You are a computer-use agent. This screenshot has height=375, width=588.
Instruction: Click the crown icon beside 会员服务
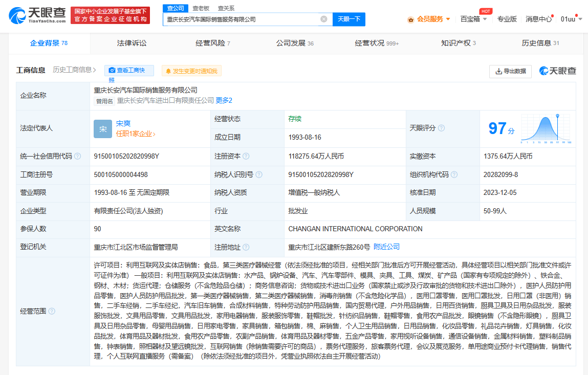pos(410,19)
